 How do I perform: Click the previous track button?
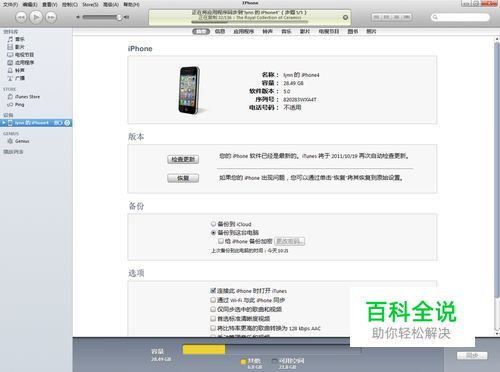[21, 17]
